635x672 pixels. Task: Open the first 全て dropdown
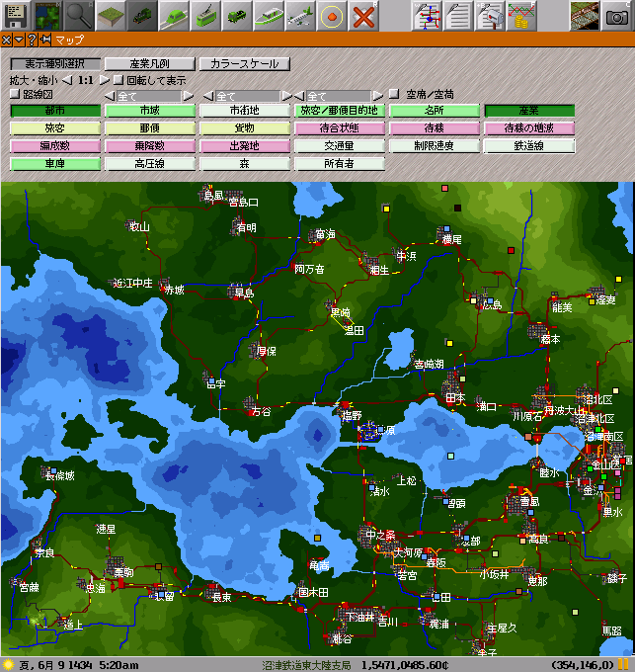[148, 96]
